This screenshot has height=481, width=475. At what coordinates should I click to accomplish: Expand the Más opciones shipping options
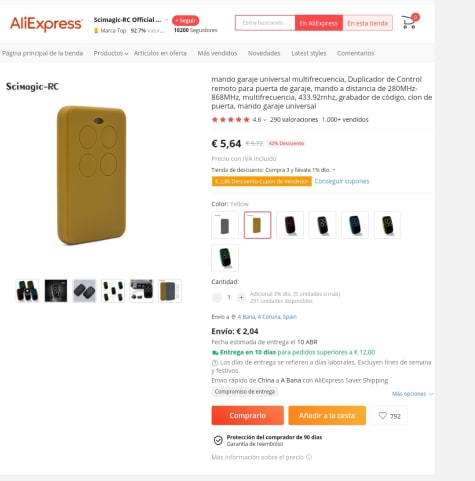point(413,394)
